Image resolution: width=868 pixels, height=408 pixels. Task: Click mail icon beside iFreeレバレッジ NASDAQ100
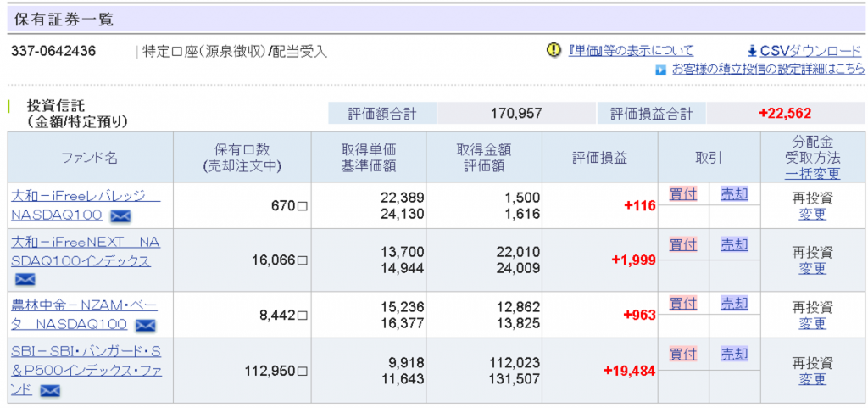tap(121, 215)
